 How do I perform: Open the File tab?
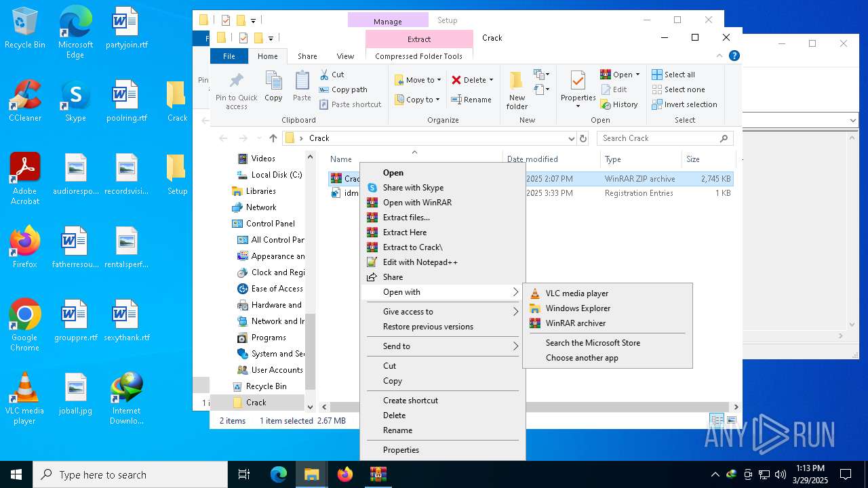(229, 56)
